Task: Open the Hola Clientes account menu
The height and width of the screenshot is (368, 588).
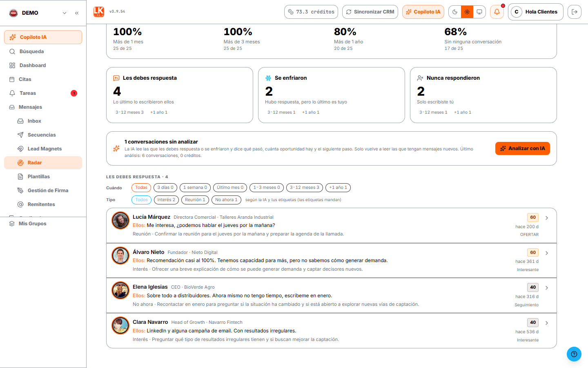Action: [536, 12]
